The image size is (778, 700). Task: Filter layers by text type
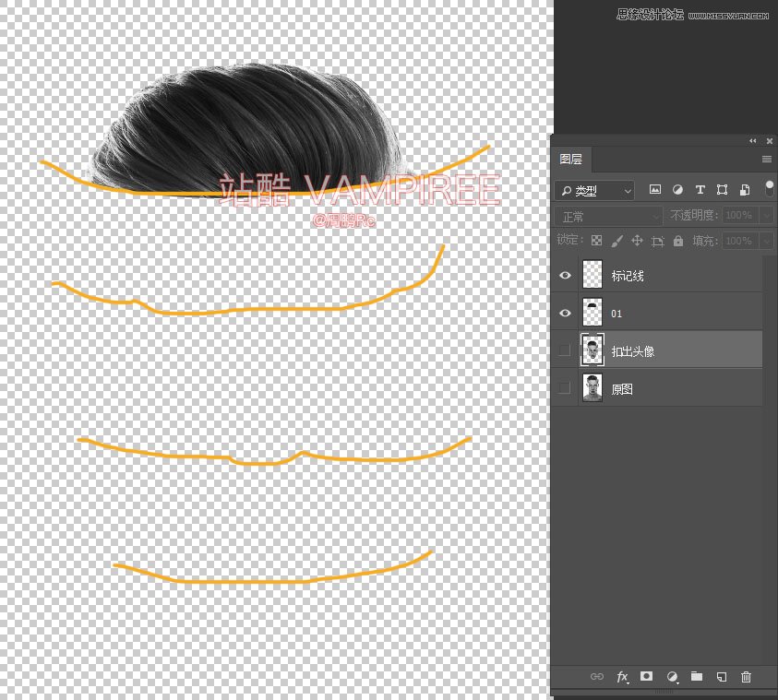coord(700,190)
